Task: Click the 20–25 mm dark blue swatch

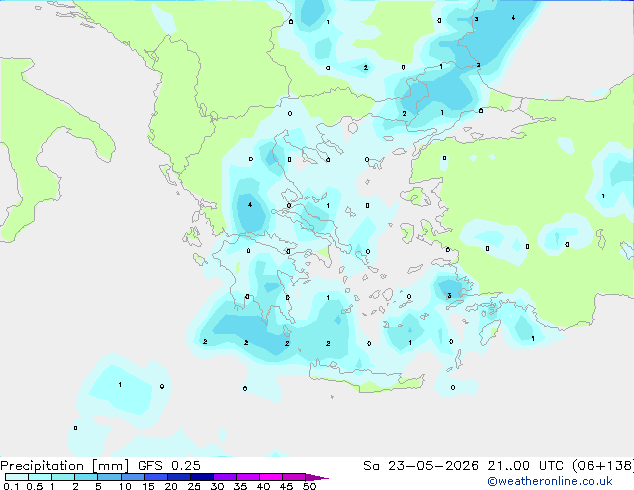Action: (178, 477)
